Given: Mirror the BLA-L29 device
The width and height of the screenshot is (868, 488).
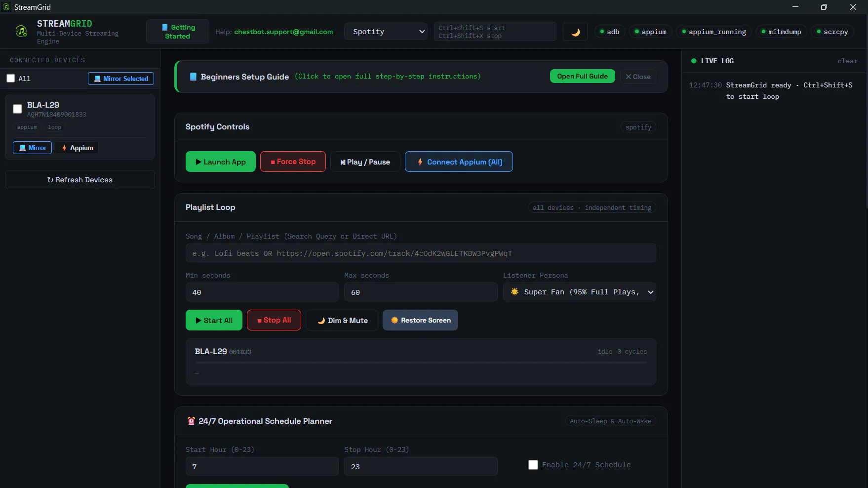Looking at the screenshot, I should (32, 148).
